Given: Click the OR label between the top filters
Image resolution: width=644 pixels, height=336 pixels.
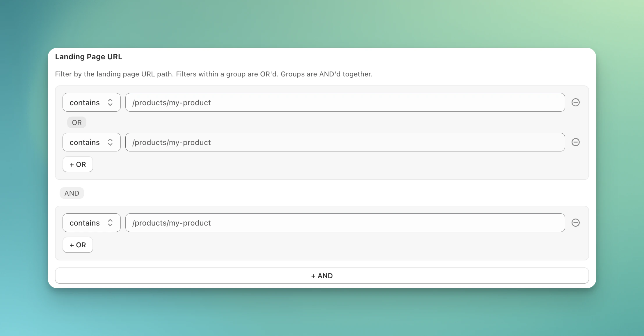Looking at the screenshot, I should click(x=77, y=123).
